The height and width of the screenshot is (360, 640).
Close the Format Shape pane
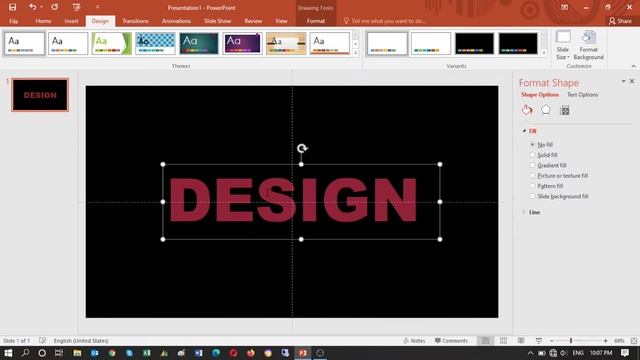(632, 81)
